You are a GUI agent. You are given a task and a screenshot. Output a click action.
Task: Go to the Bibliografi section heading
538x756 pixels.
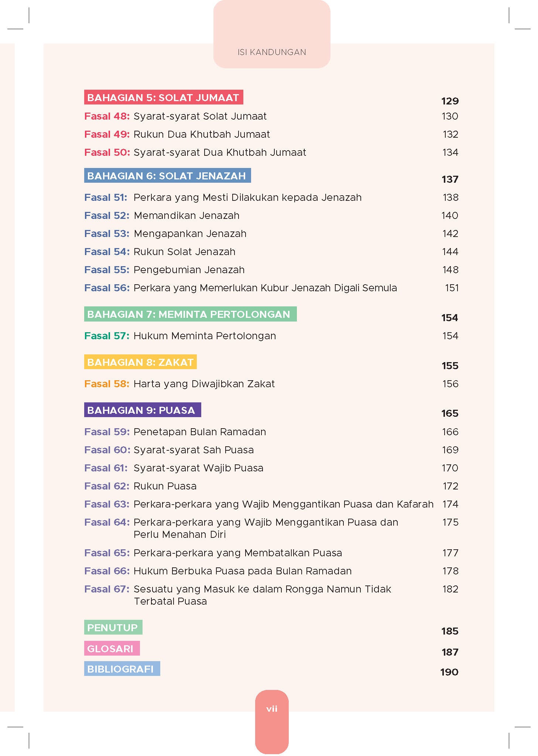coord(121,669)
